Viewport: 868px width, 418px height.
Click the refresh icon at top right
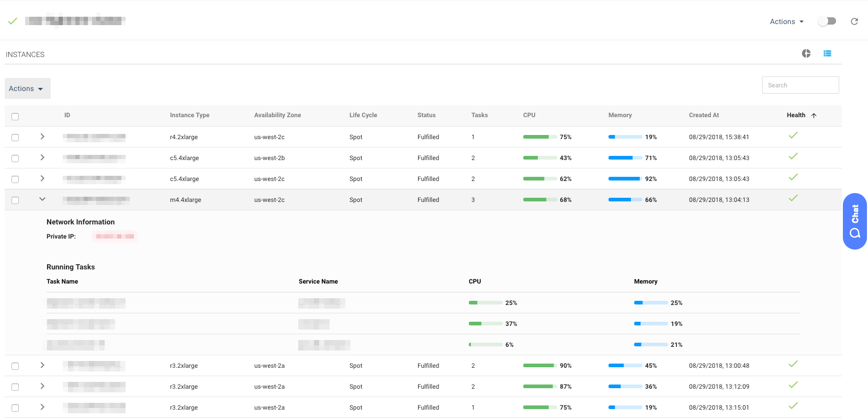(x=854, y=21)
